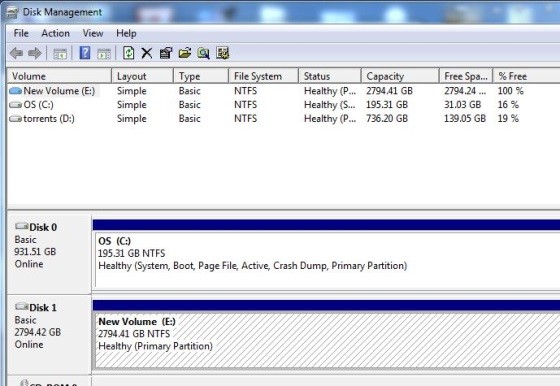Select the Disk 1 label panel
Image resolution: width=560 pixels, height=386 pixels.
49,334
